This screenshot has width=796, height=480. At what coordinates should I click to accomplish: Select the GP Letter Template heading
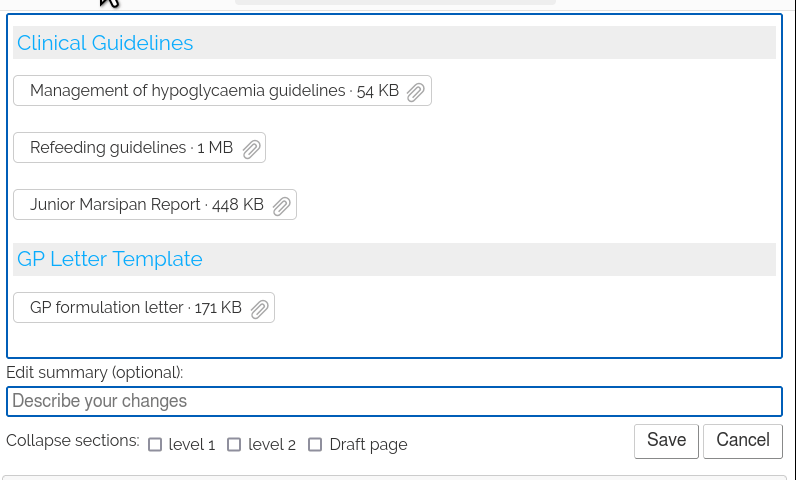tap(110, 259)
